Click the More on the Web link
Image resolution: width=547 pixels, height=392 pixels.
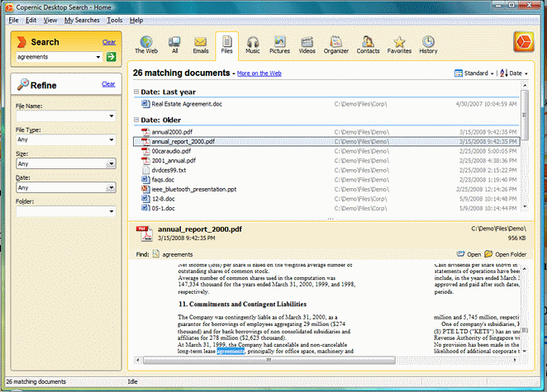pos(261,74)
